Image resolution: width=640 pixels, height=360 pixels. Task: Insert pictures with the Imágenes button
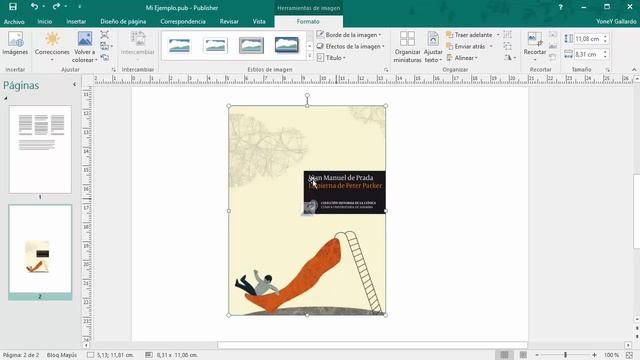coord(15,44)
